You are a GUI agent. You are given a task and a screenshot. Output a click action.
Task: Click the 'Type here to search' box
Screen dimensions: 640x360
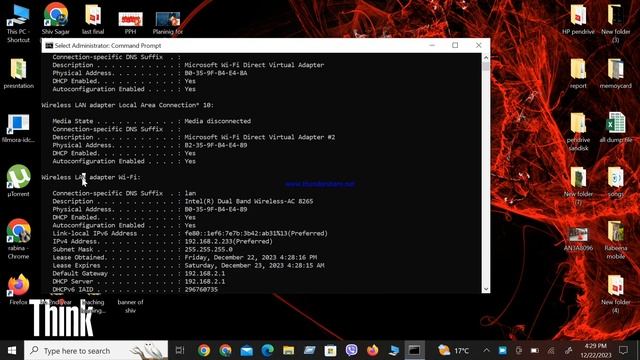[x=96, y=350]
